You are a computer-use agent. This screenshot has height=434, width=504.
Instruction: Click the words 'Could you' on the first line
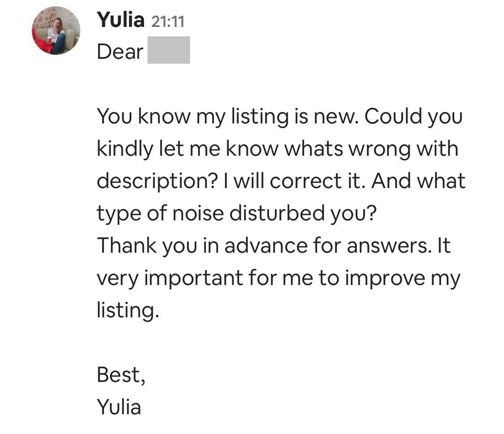point(413,116)
